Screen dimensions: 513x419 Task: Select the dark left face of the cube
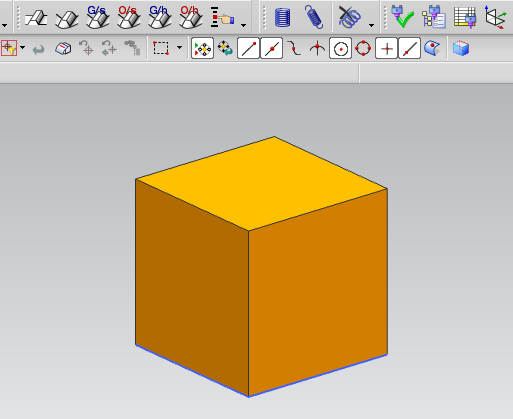tap(192, 287)
